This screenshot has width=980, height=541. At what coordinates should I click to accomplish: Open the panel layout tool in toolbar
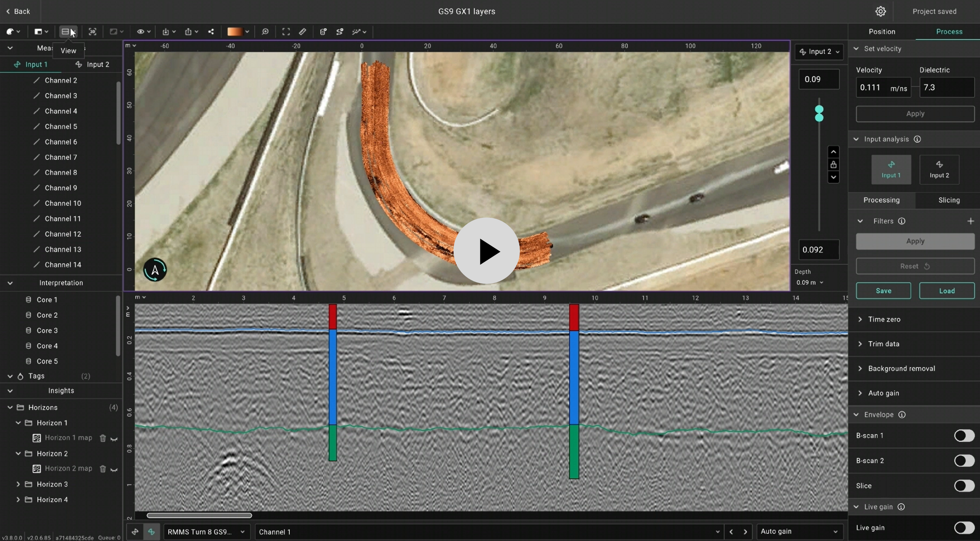(x=41, y=32)
